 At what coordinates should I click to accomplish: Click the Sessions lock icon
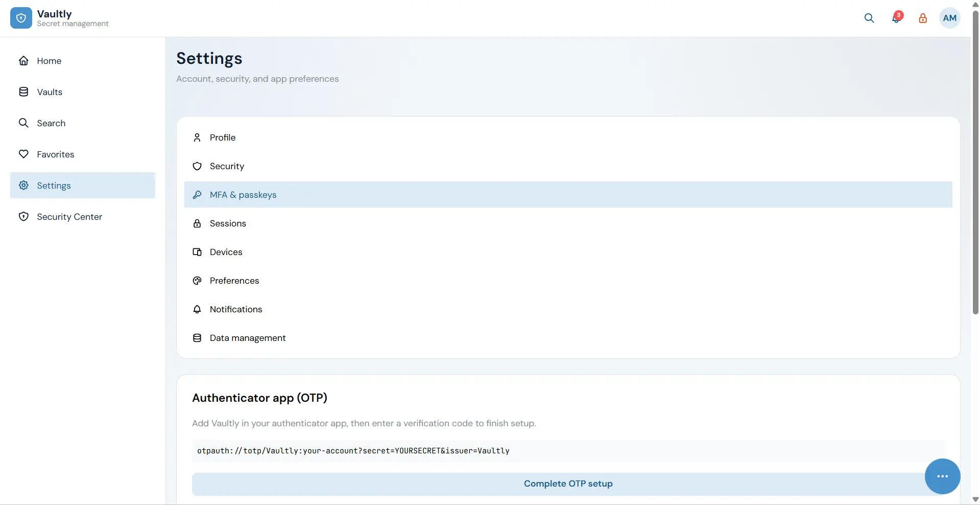click(197, 223)
